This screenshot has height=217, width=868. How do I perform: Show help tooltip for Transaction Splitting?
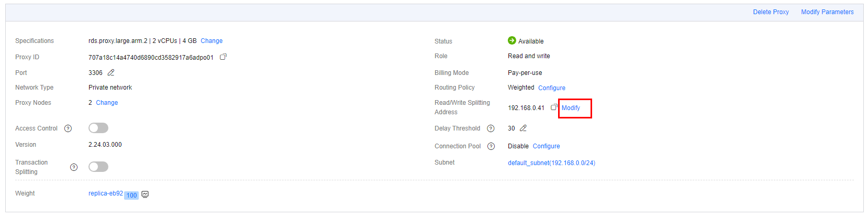point(74,167)
